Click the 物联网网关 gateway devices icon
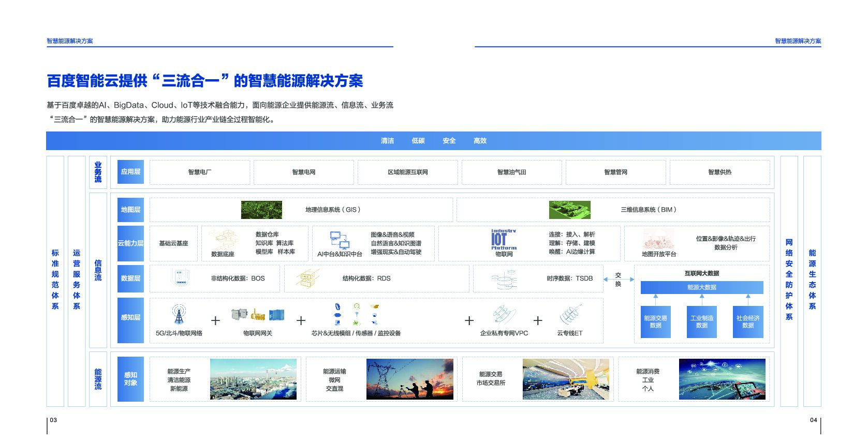The height and width of the screenshot is (440, 868). coord(258,314)
